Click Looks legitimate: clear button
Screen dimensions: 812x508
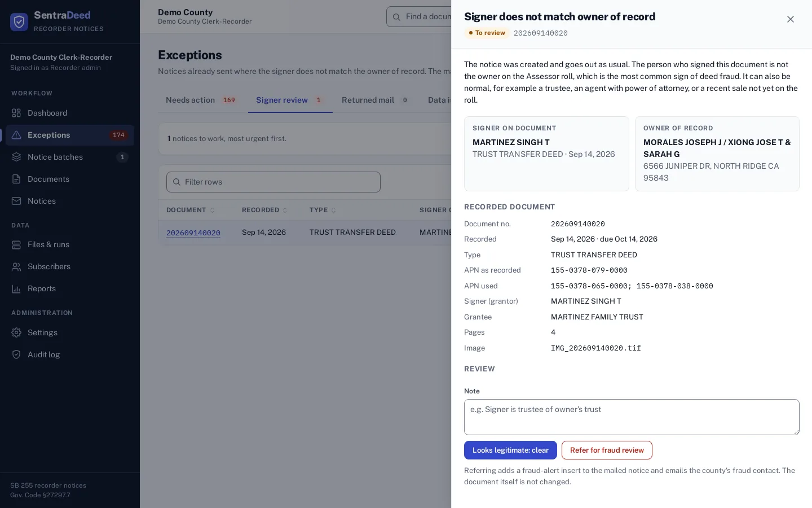(510, 450)
